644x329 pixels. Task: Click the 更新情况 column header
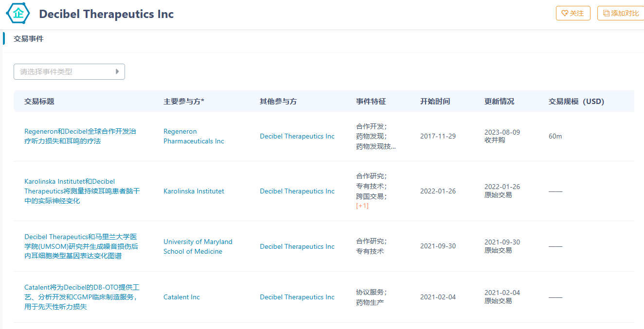[x=500, y=101]
